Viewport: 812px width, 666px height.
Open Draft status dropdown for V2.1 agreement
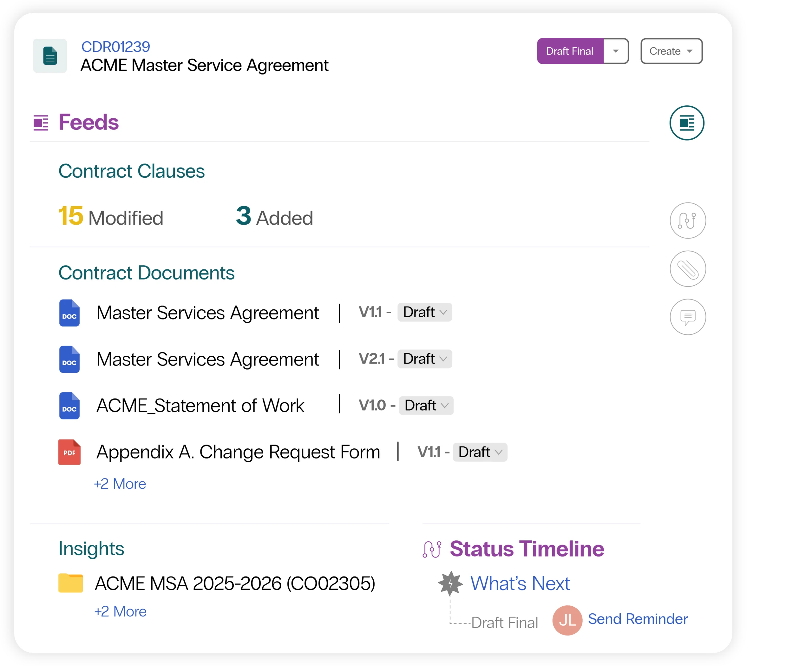click(x=425, y=359)
